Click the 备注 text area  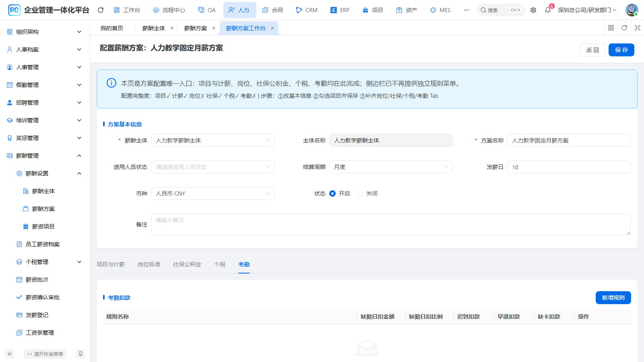(x=391, y=224)
